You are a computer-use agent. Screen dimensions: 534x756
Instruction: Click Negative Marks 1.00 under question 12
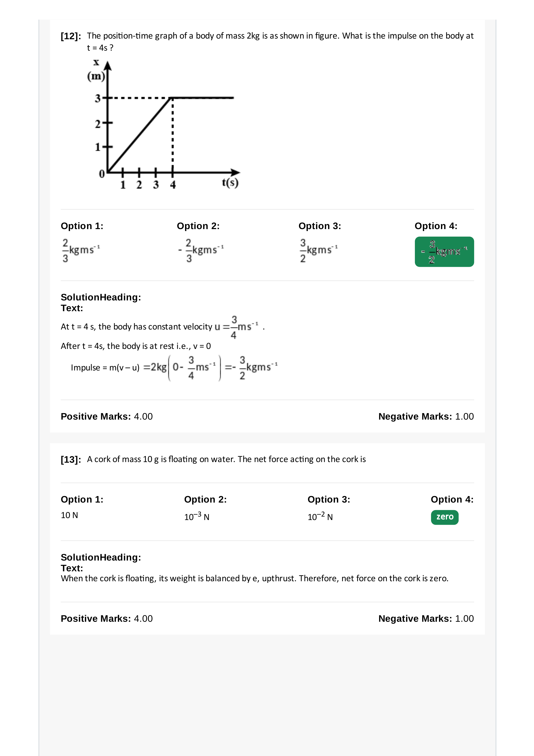coord(426,417)
